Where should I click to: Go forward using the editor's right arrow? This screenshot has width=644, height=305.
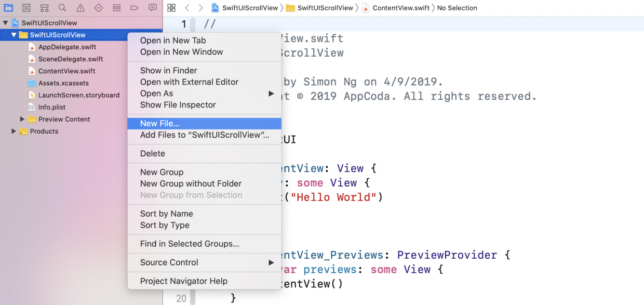click(x=200, y=8)
